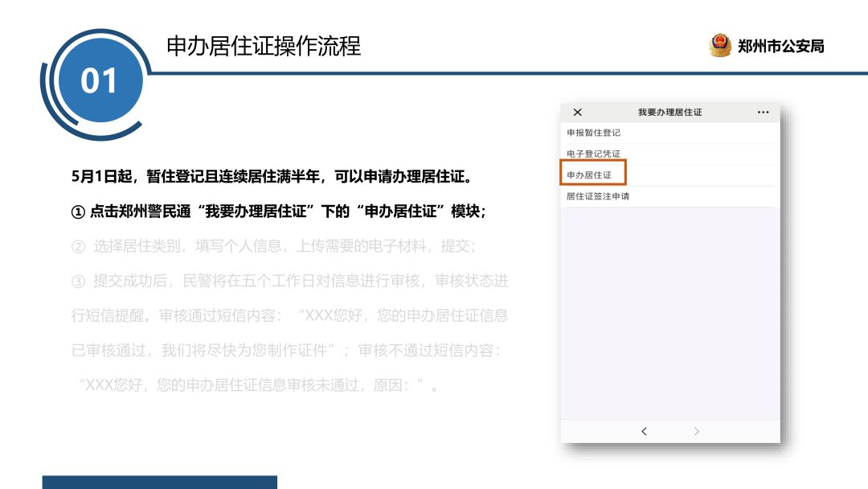Click step ② text 选择居住类别
This screenshot has height=489, width=868.
point(274,246)
